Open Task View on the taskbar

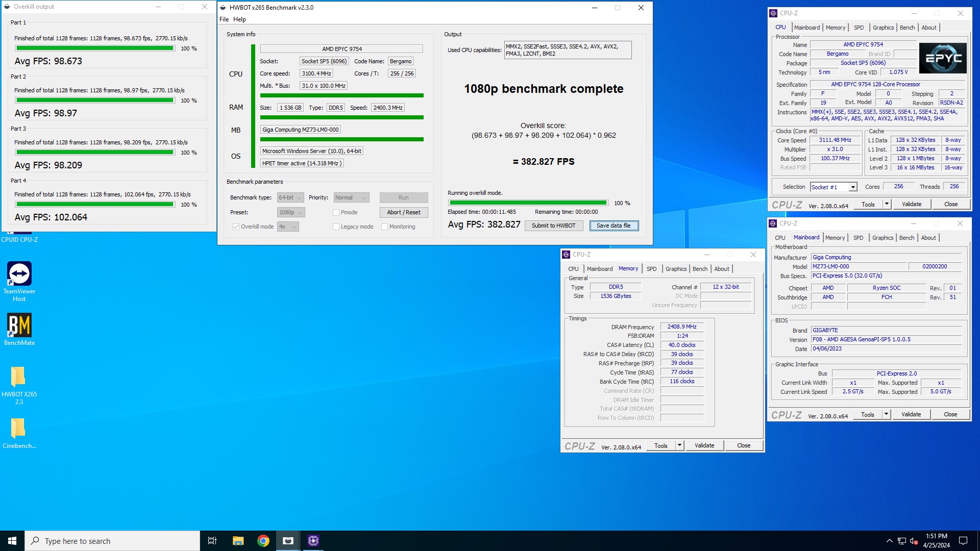[x=212, y=541]
